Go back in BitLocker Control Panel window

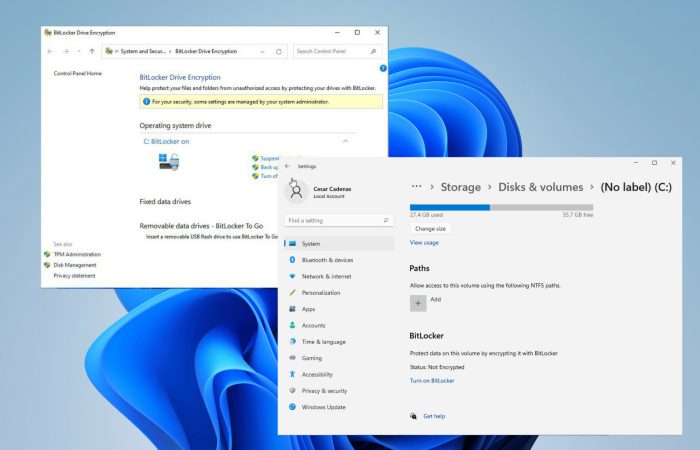[50, 51]
